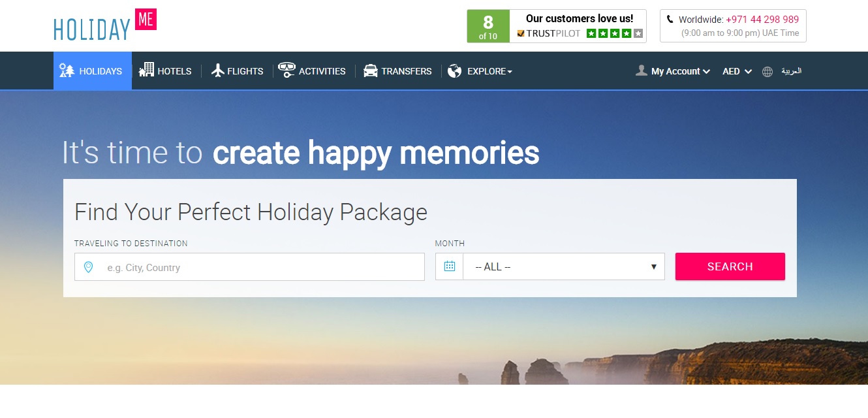Screen dimensions: 868x418
Task: Click the pink Search button
Action: click(x=730, y=266)
